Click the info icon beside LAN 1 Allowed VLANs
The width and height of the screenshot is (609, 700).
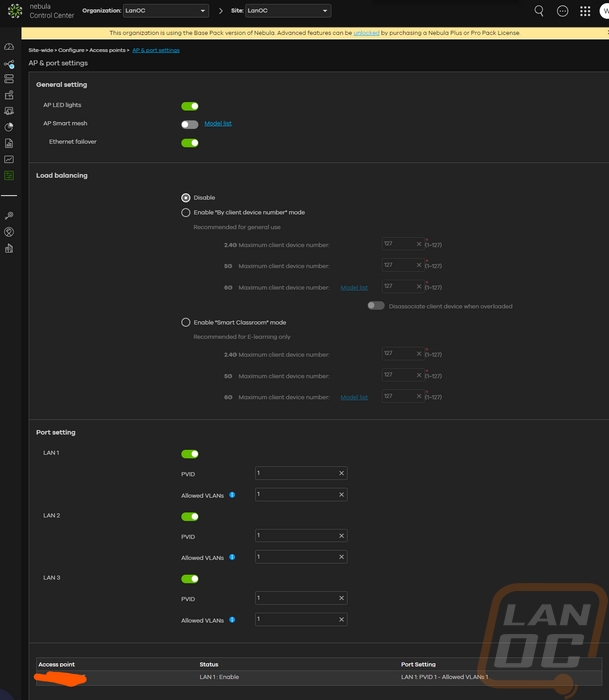[232, 495]
